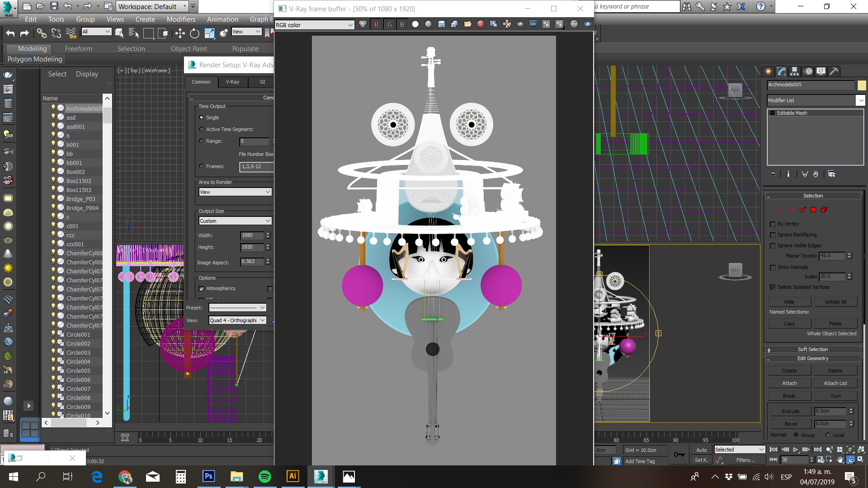Switch to the V-Ray tab
Image resolution: width=868 pixels, height=488 pixels.
233,82
